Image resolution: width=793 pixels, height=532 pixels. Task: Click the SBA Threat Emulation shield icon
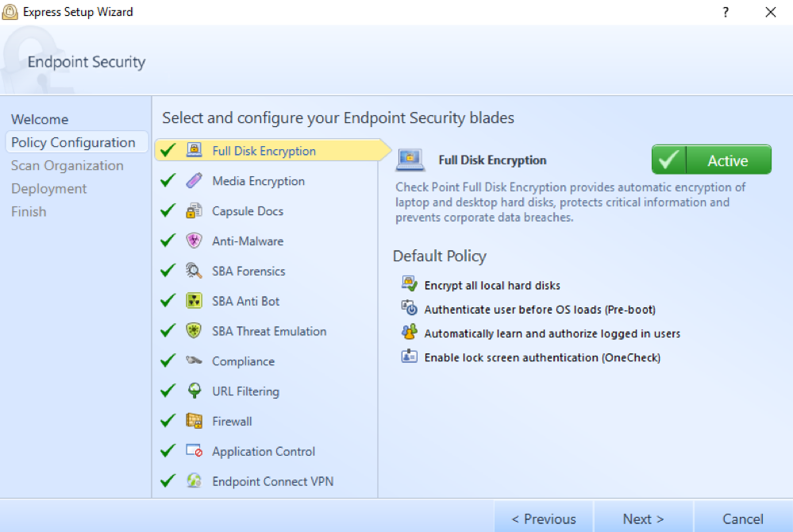pyautogui.click(x=194, y=330)
